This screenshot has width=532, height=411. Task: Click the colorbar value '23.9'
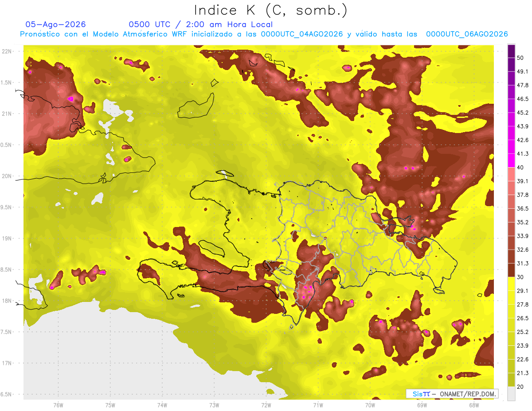click(x=522, y=345)
